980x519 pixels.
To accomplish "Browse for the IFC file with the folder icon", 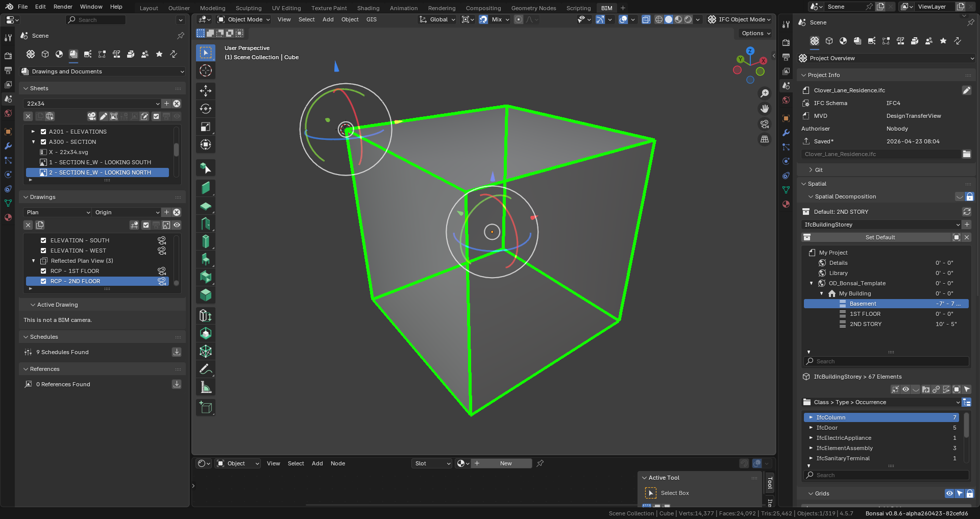I will coord(967,154).
